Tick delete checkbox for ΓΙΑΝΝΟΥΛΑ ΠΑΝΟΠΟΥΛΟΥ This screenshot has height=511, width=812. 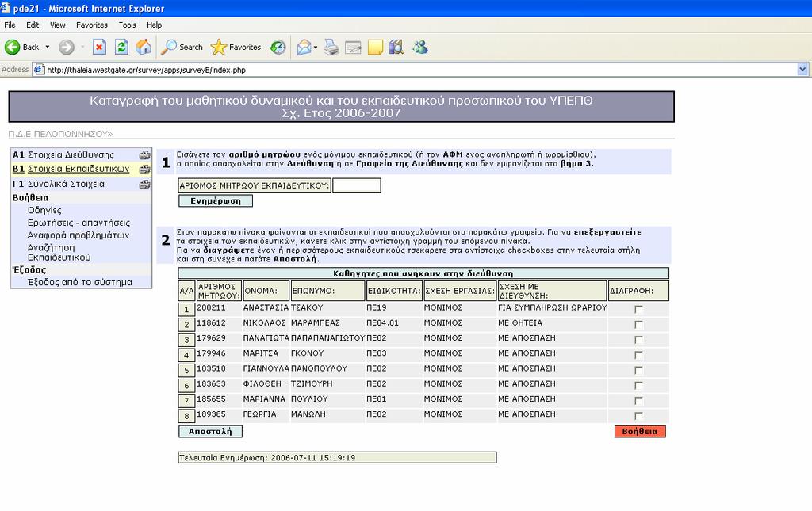tap(638, 370)
